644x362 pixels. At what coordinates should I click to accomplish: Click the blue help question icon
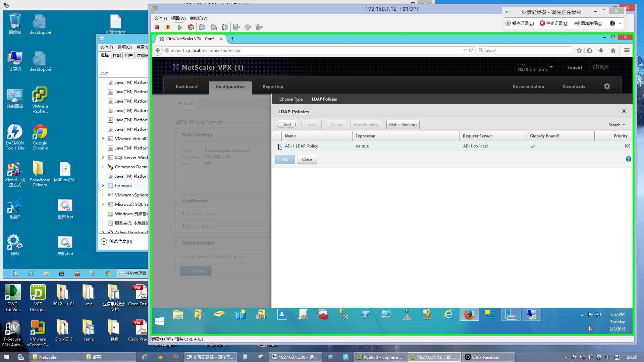click(x=629, y=159)
